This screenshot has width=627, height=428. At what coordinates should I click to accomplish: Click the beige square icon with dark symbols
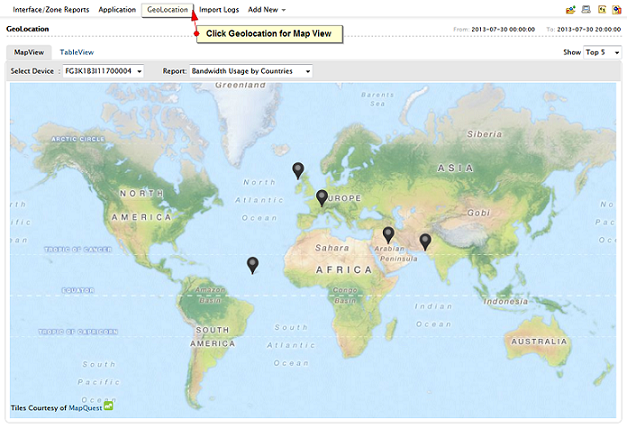[602, 9]
